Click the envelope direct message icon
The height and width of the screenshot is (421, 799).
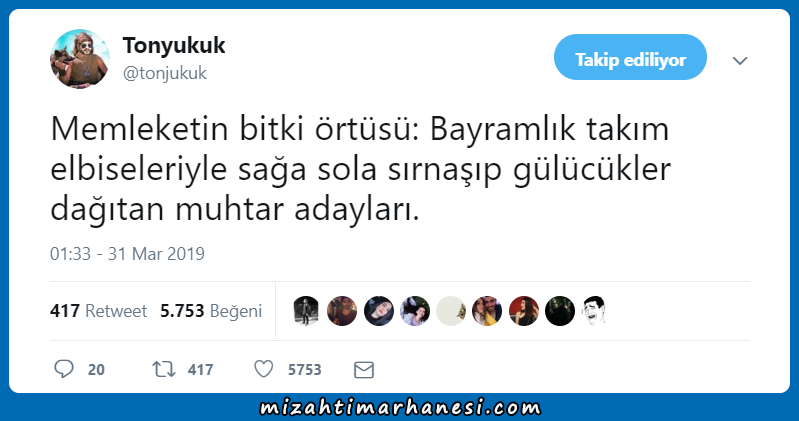click(364, 370)
